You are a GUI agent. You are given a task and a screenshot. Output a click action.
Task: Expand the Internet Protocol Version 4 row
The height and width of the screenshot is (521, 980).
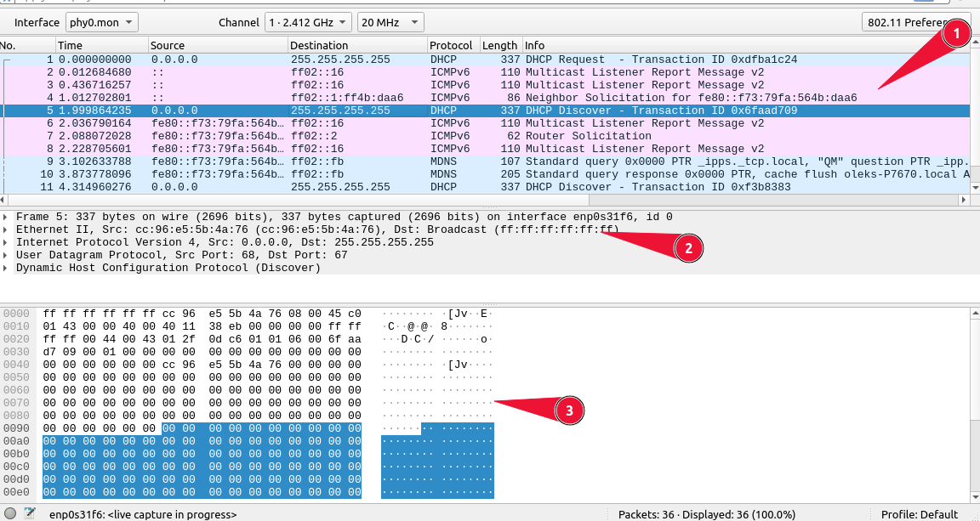7,242
